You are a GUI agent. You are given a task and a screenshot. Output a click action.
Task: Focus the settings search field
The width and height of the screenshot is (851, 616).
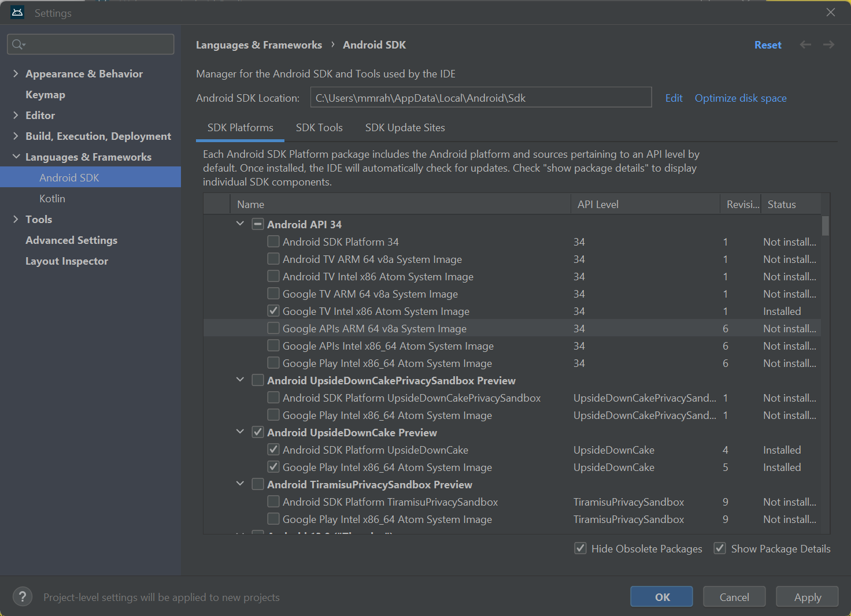point(91,44)
